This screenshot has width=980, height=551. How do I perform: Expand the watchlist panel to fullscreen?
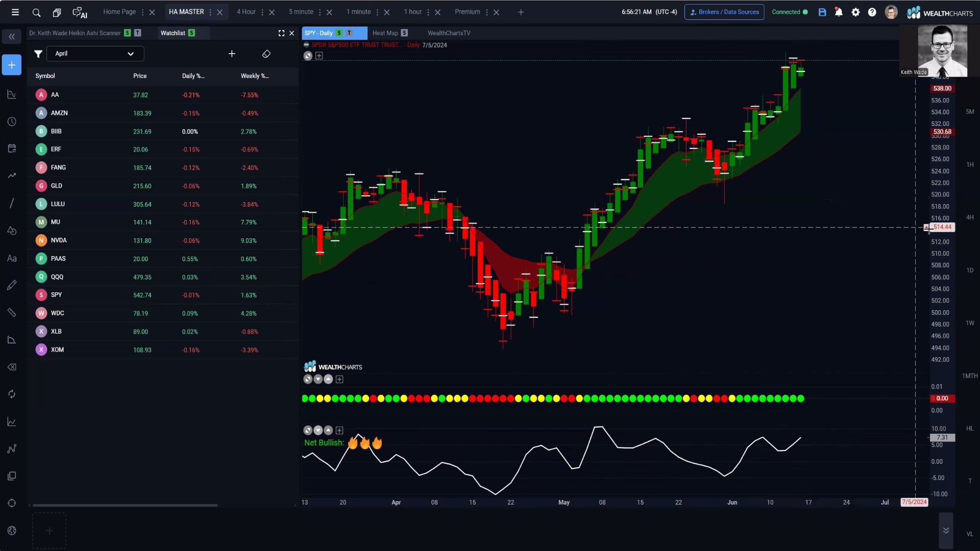tap(281, 33)
